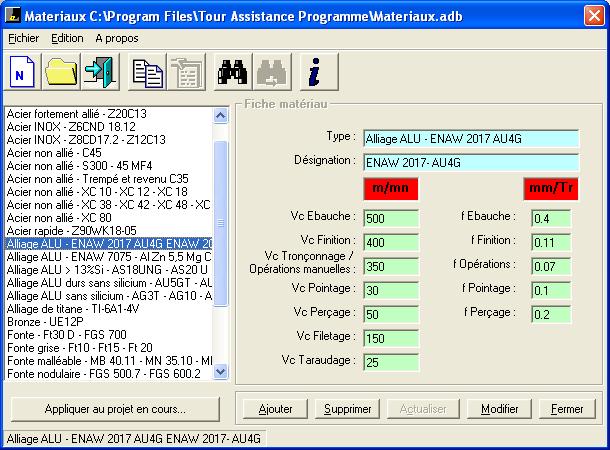Screen dimensions: 610x450
Task: Open the Edition menu
Action: pos(67,38)
